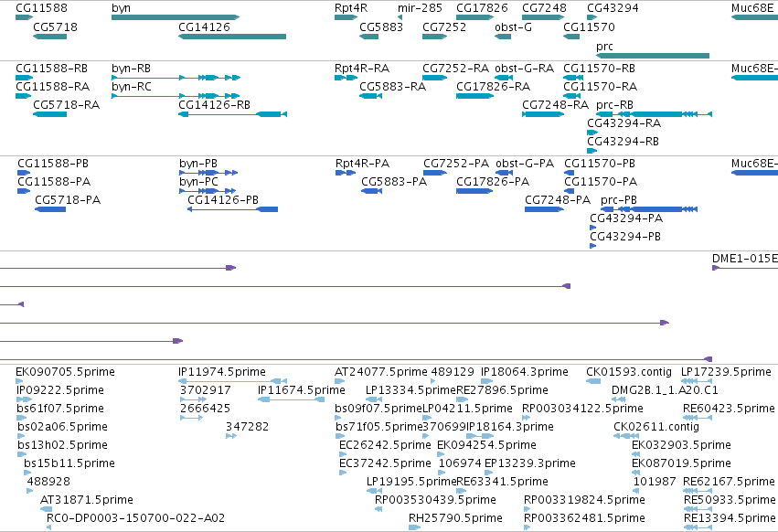Select RC0-DP0003-150700-022-A02 label
Screen dimensions: 778x532
135,518
